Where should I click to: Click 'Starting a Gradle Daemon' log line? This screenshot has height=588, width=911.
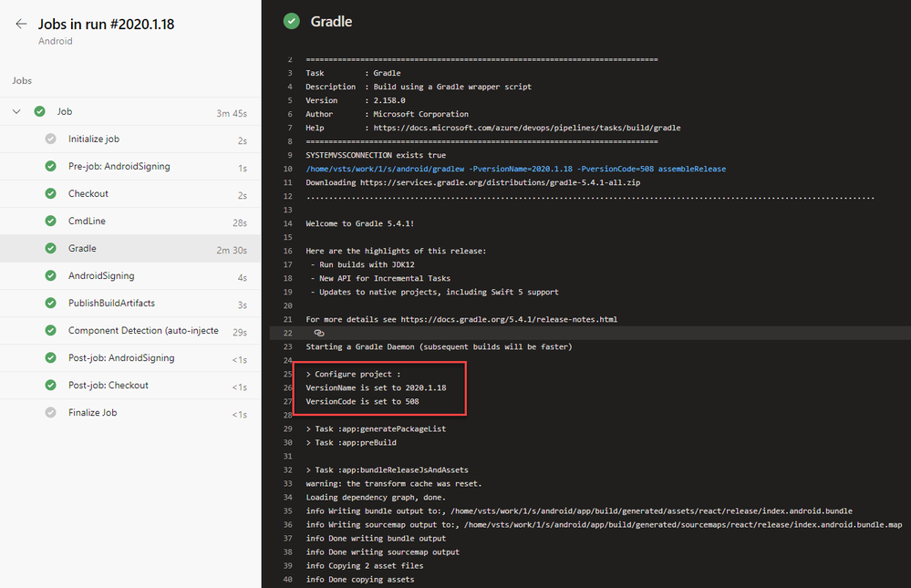pos(440,346)
